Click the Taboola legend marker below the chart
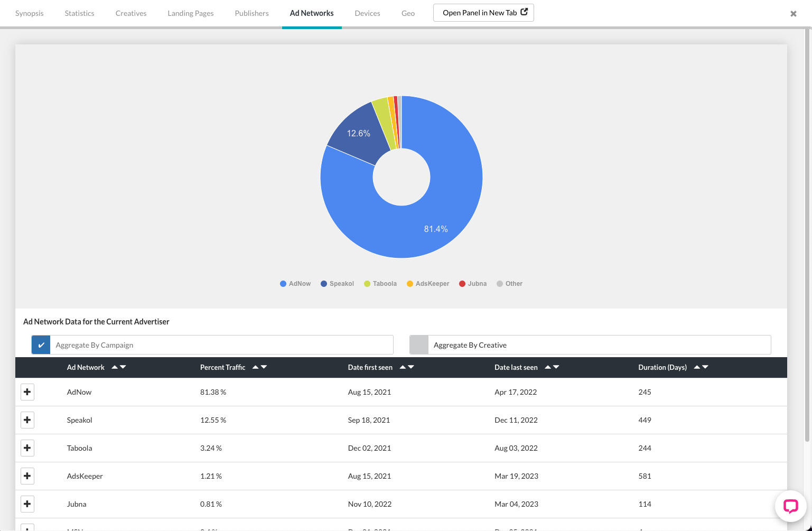The height and width of the screenshot is (531, 812). [367, 283]
